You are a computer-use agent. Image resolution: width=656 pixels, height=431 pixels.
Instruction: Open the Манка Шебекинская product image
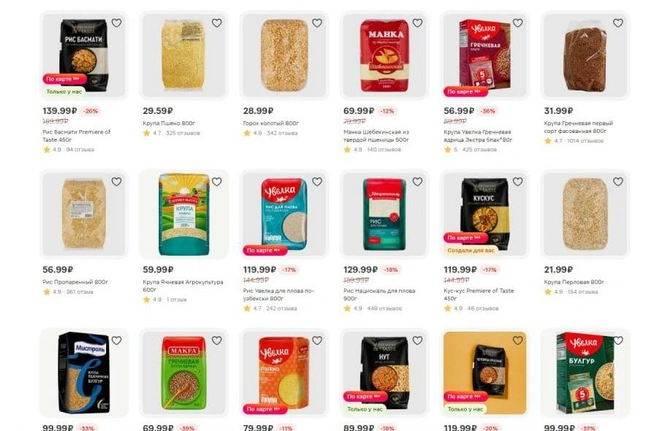[x=384, y=55]
